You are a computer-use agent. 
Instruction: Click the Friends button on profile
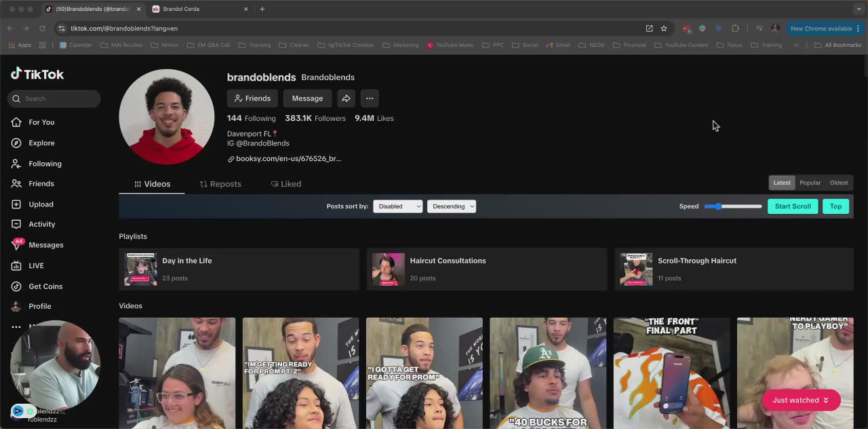pos(252,98)
